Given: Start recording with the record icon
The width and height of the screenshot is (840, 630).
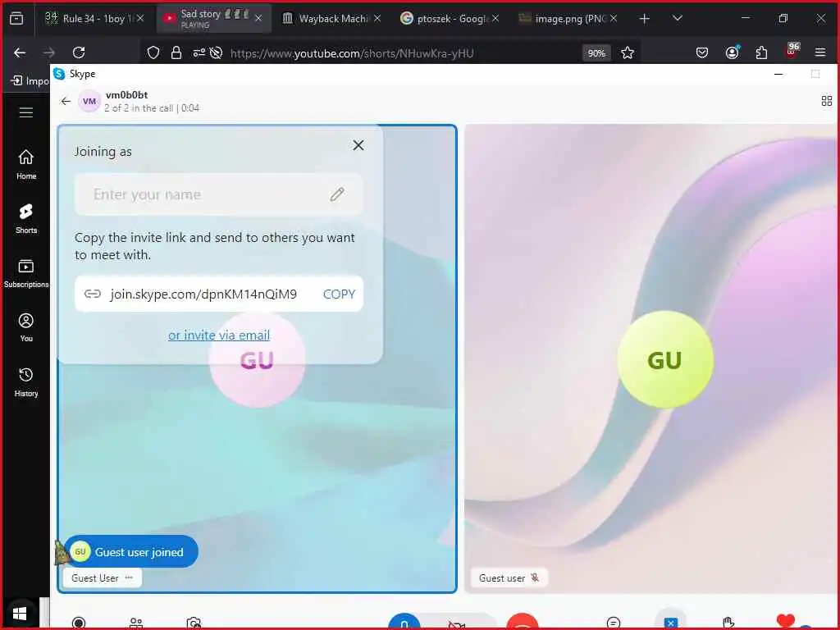Looking at the screenshot, I should point(79,623).
